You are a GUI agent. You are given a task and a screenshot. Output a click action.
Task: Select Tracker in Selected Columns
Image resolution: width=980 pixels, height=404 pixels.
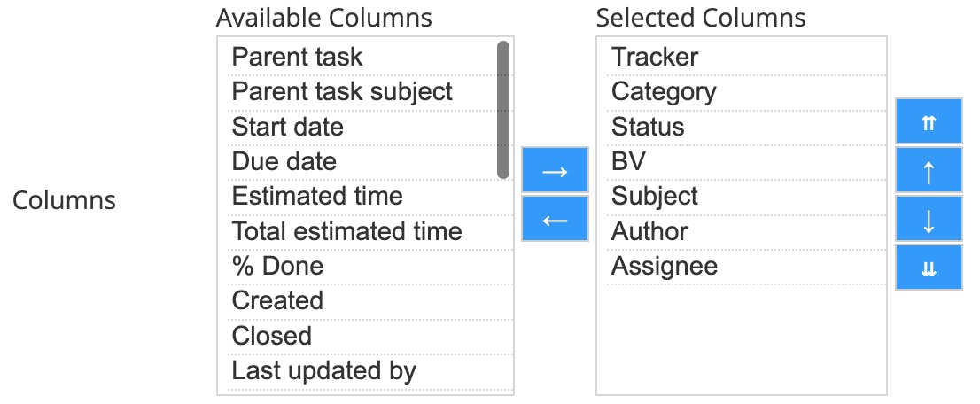click(x=655, y=58)
